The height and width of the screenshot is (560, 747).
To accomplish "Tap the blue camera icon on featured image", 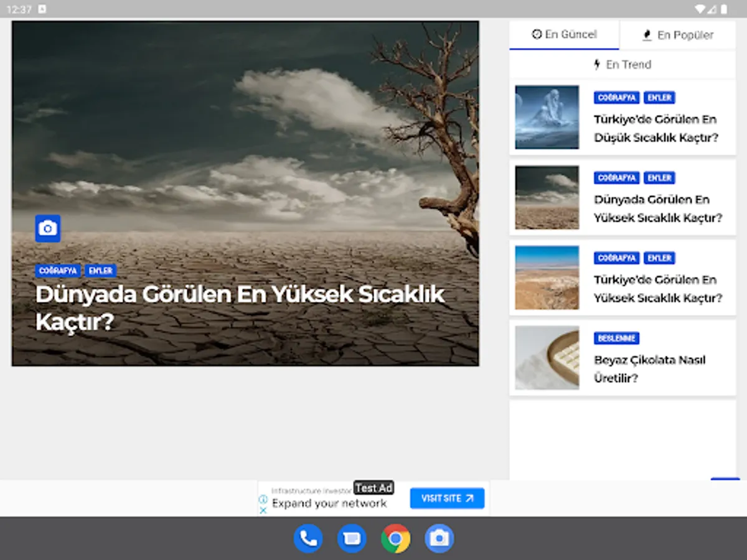I will [48, 228].
